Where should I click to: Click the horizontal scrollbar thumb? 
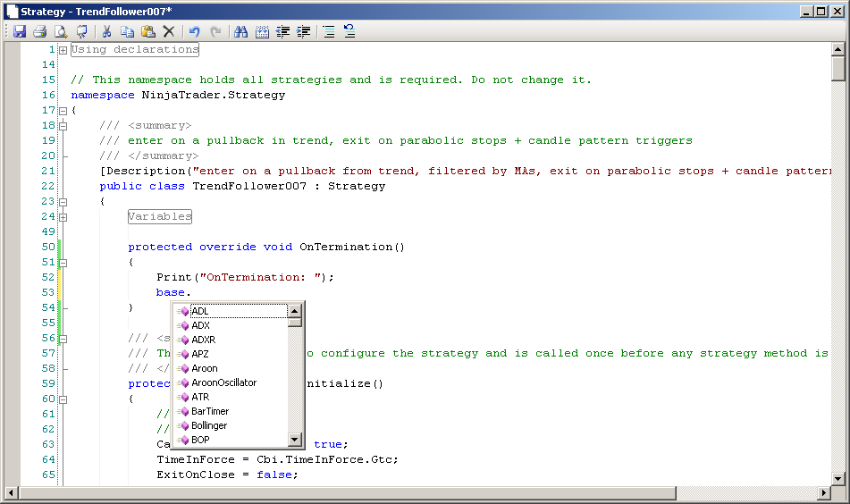pyautogui.click(x=347, y=493)
